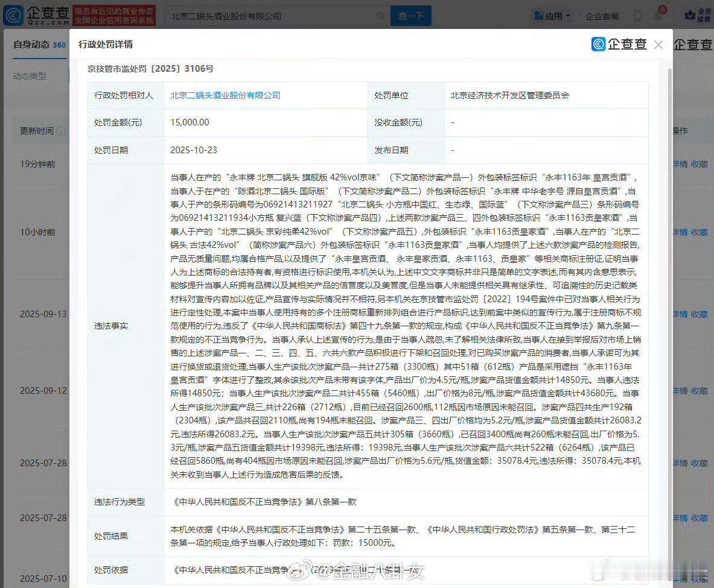The height and width of the screenshot is (588, 714).
Task: Click the Qichacha logo in the page header
Action: click(36, 15)
